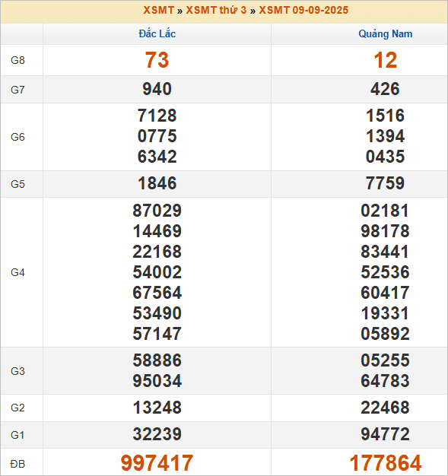Click G6 number 0435
Image resolution: width=448 pixels, height=476 pixels.
(x=385, y=157)
